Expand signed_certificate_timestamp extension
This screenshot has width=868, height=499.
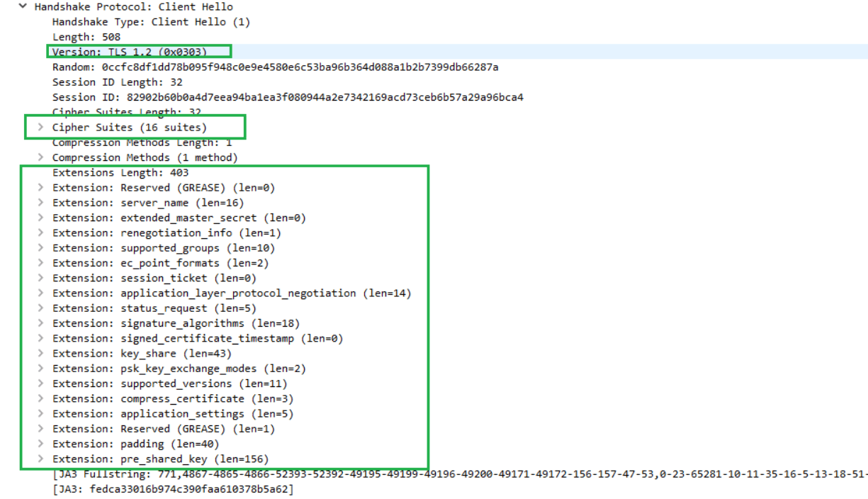click(40, 338)
